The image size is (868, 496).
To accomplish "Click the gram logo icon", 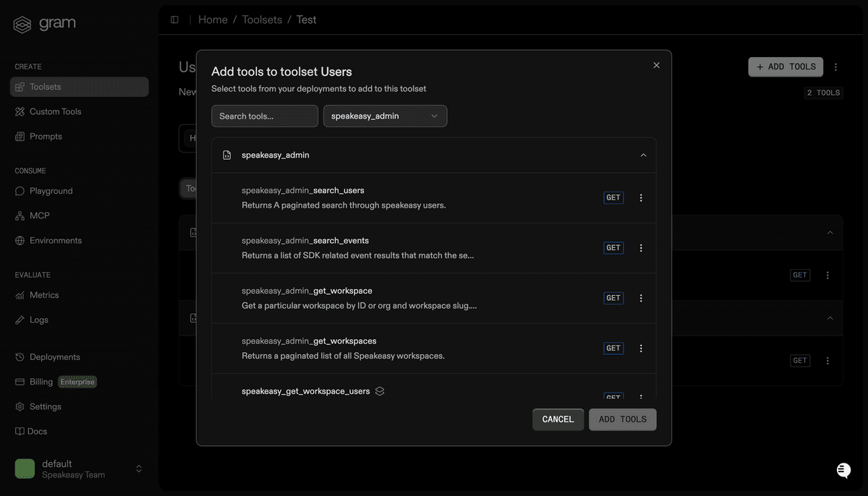I will click(x=21, y=22).
